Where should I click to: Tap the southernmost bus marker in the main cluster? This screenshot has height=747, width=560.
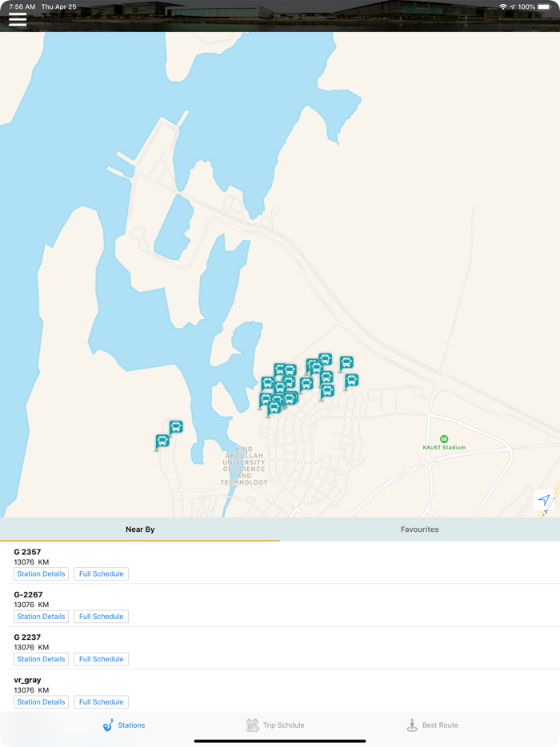click(274, 408)
